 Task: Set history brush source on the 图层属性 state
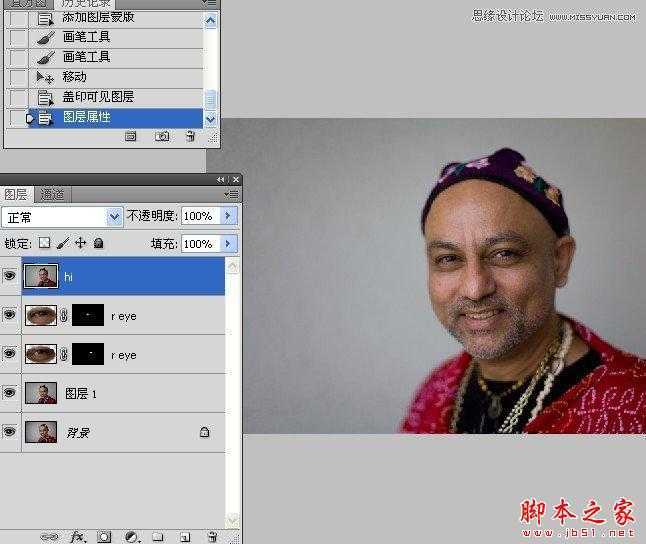pyautogui.click(x=18, y=118)
